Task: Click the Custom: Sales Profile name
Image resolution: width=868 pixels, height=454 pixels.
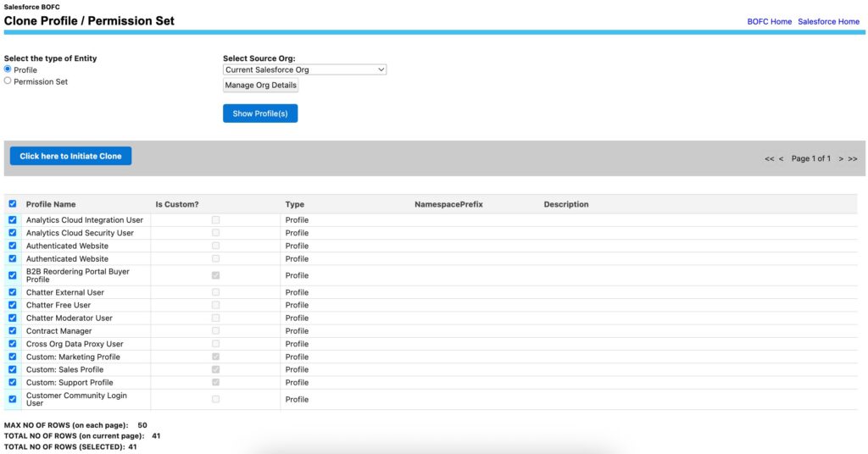Action: click(x=64, y=369)
